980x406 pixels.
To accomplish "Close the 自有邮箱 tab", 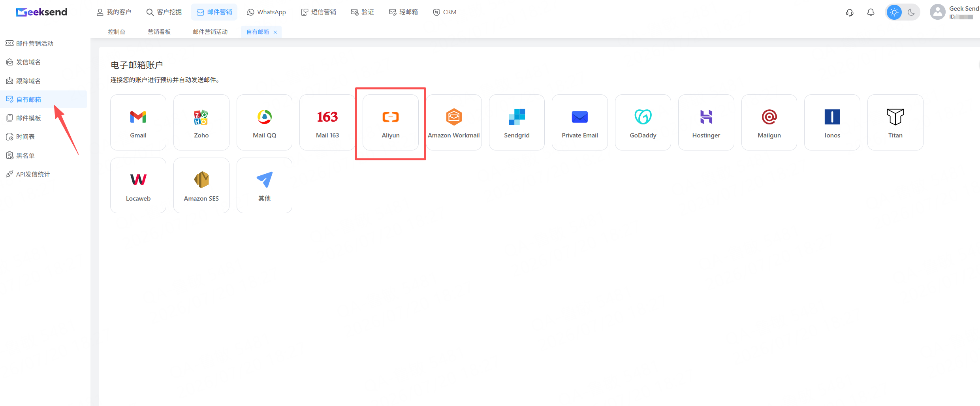I will [x=275, y=32].
